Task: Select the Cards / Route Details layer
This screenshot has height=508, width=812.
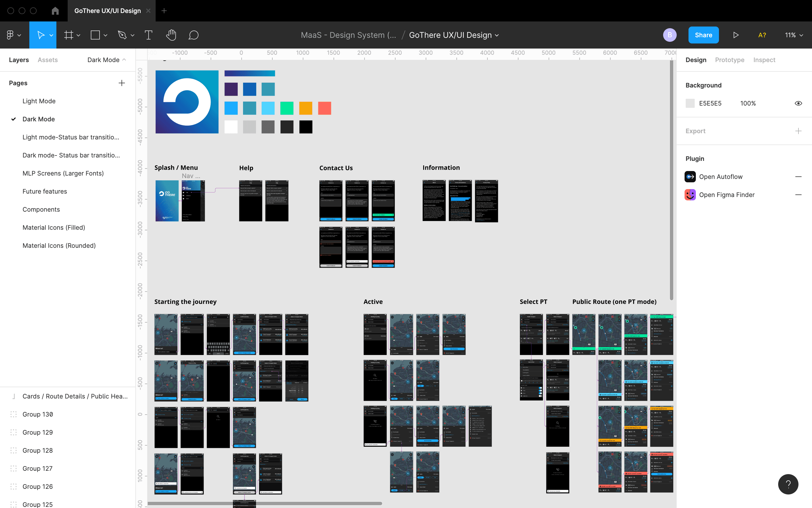Action: [x=75, y=397]
